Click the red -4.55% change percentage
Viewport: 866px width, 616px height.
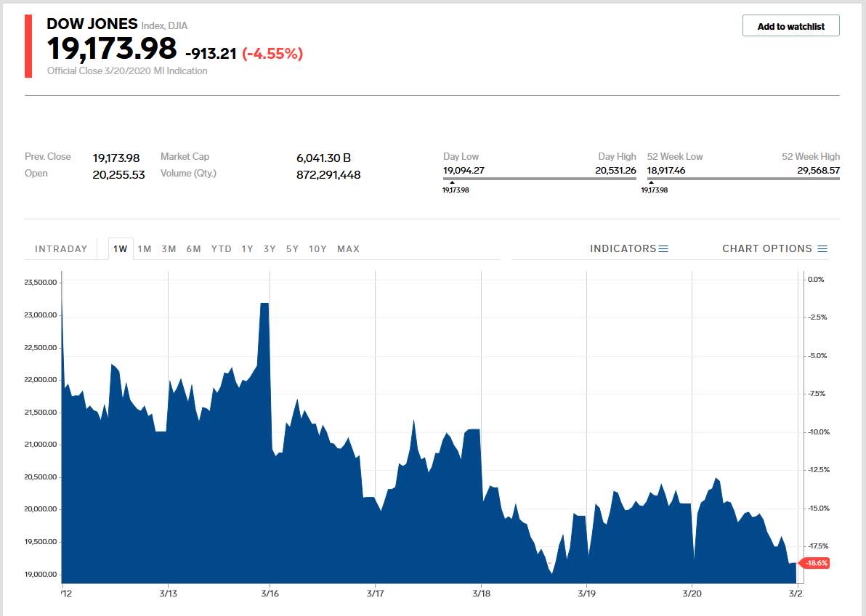(x=272, y=53)
